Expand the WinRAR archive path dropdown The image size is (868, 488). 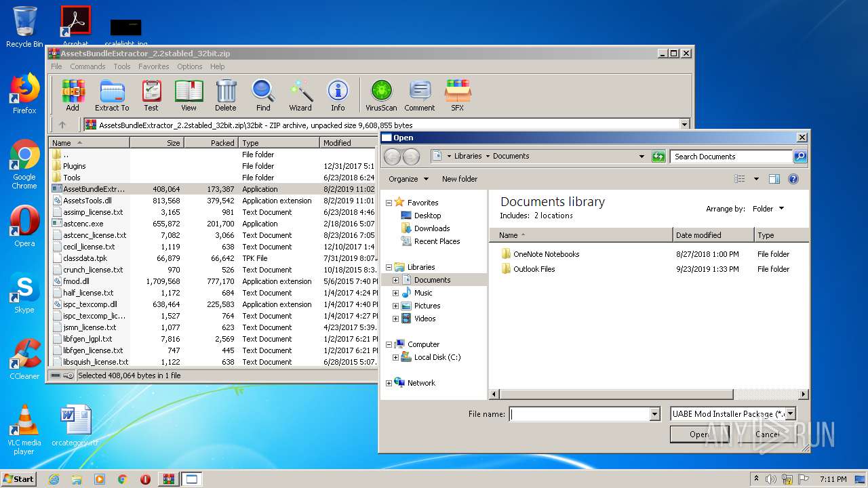tap(684, 125)
